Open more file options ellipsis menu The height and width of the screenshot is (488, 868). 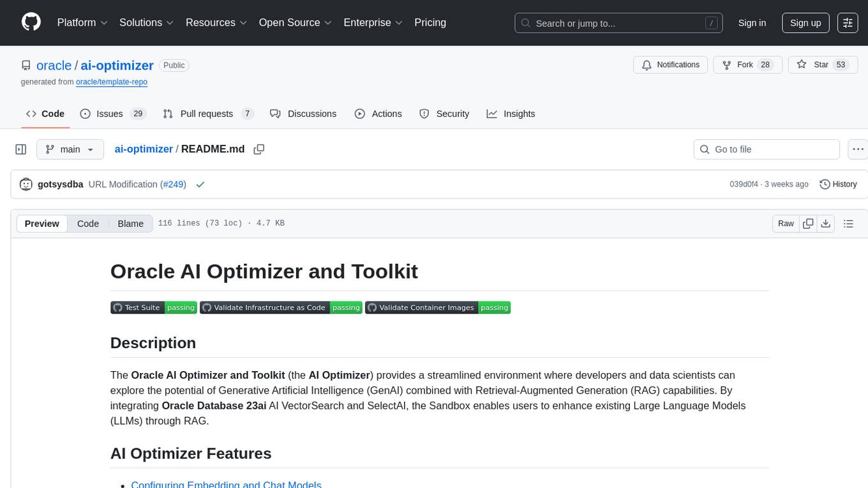coord(858,149)
